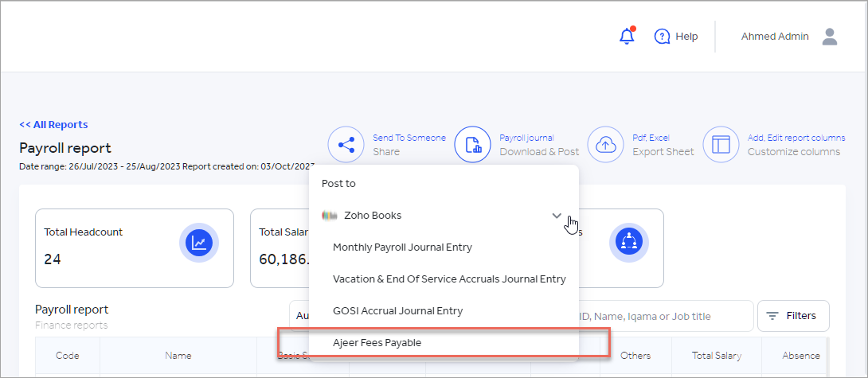Click the Name column header
This screenshot has height=378, width=868.
(x=178, y=356)
